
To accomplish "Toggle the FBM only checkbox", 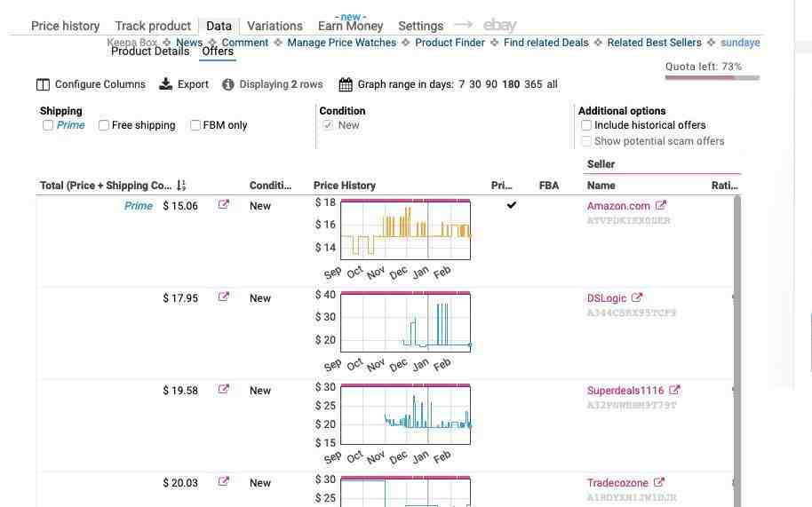I will pos(195,125).
